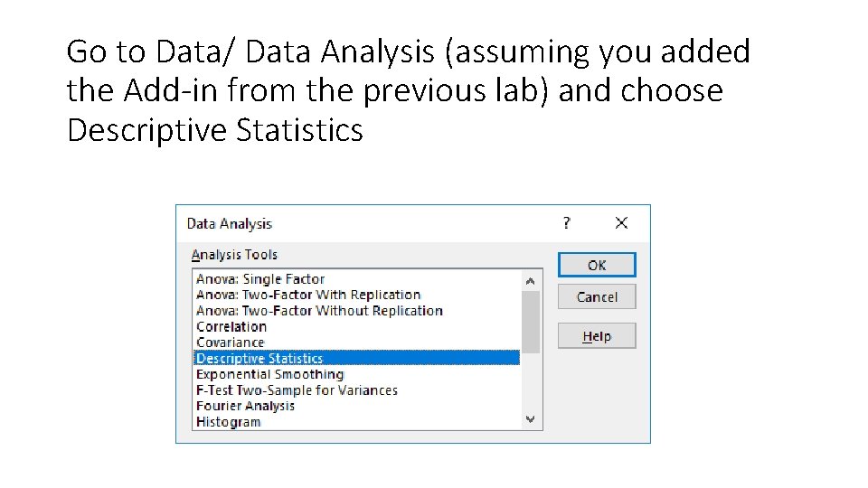Pick F-Test Two-Sample for Variances
The height and width of the screenshot is (488, 868).
[297, 390]
